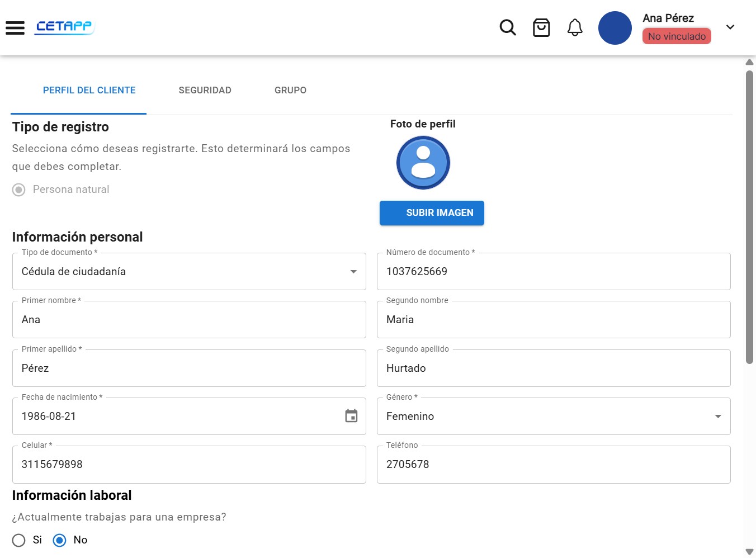The width and height of the screenshot is (756, 558).
Task: Click the profile photo placeholder icon
Action: [423, 163]
